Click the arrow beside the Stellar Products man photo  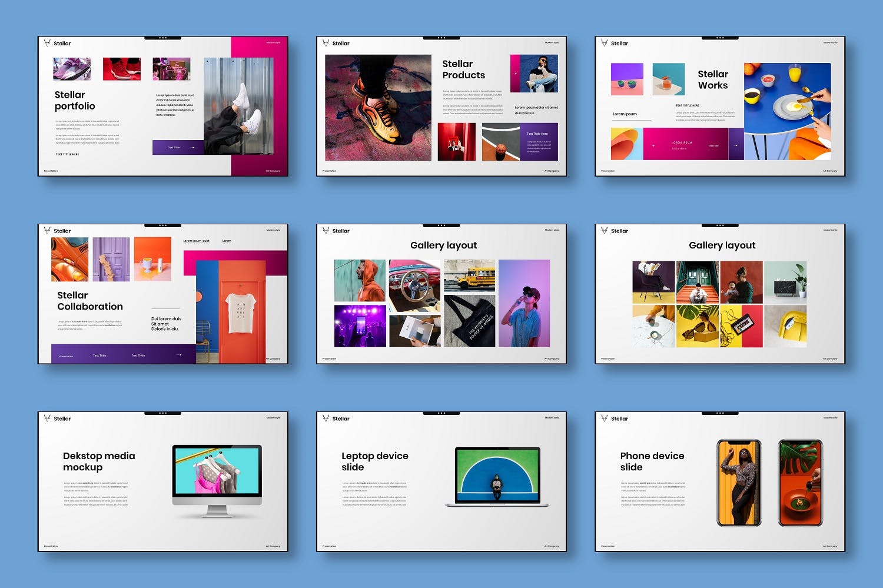click(x=516, y=74)
